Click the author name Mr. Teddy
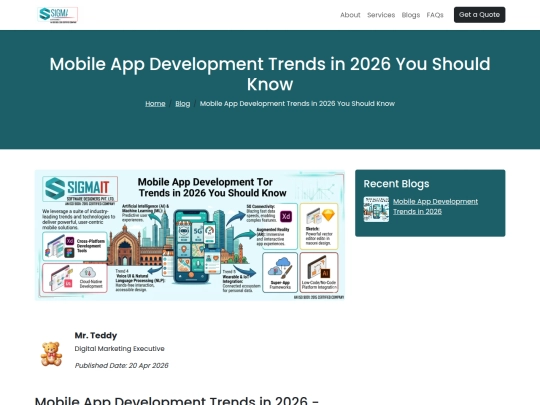Screen dimensions: 540x405 (96, 335)
